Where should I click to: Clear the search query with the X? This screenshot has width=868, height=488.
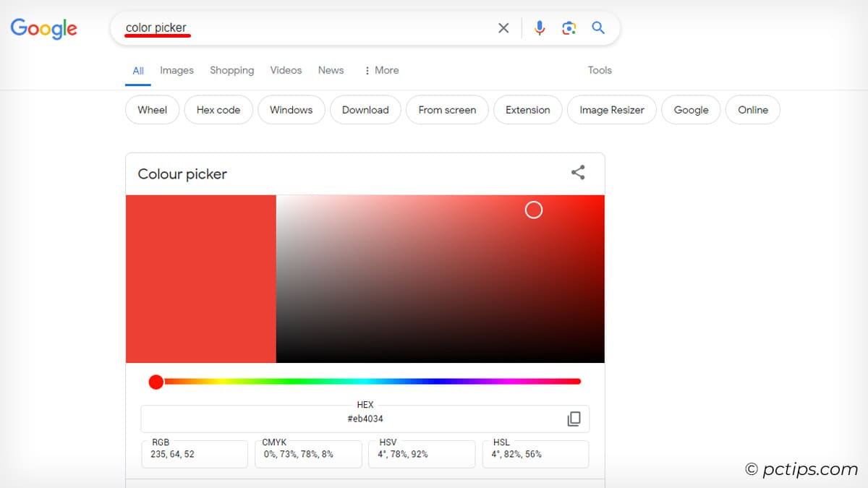pyautogui.click(x=503, y=27)
